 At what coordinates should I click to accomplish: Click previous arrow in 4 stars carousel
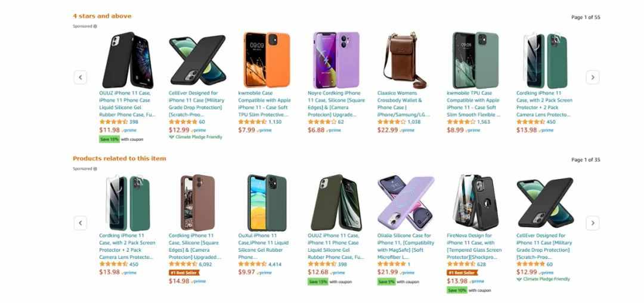point(80,77)
